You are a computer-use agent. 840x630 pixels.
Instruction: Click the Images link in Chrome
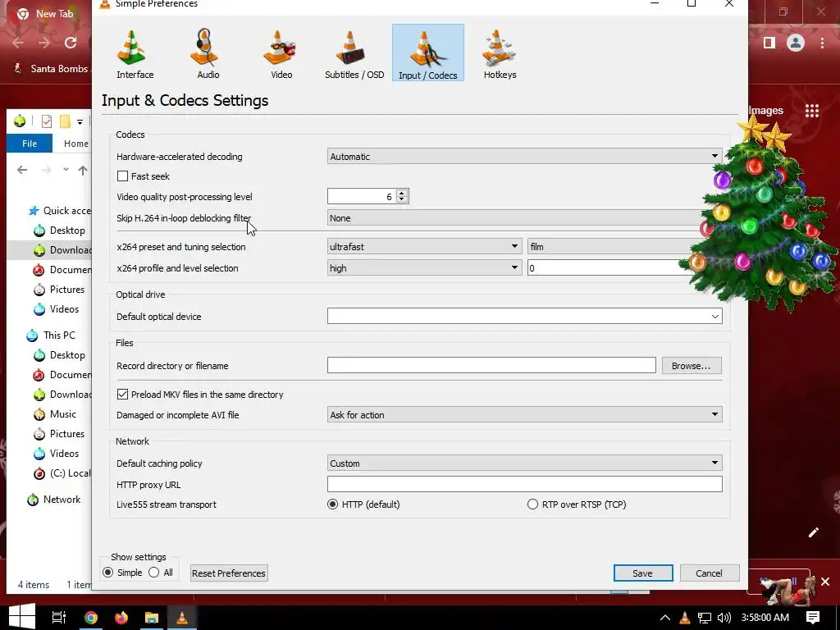pos(765,111)
